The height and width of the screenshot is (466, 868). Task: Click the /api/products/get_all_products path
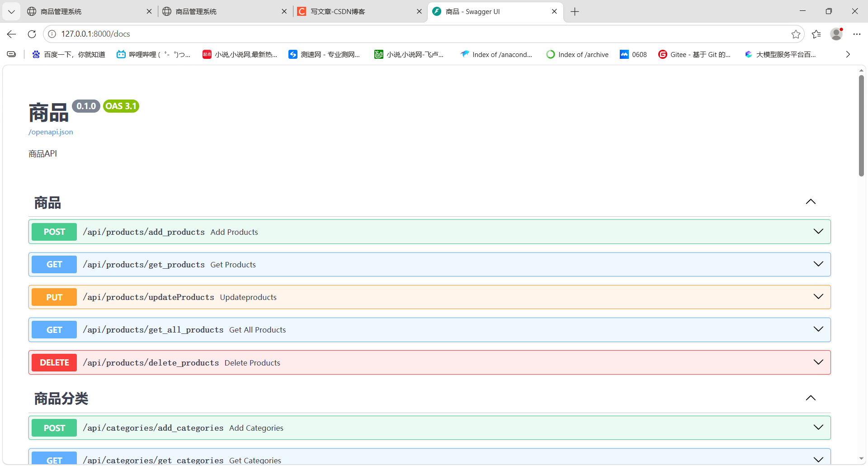pyautogui.click(x=153, y=330)
